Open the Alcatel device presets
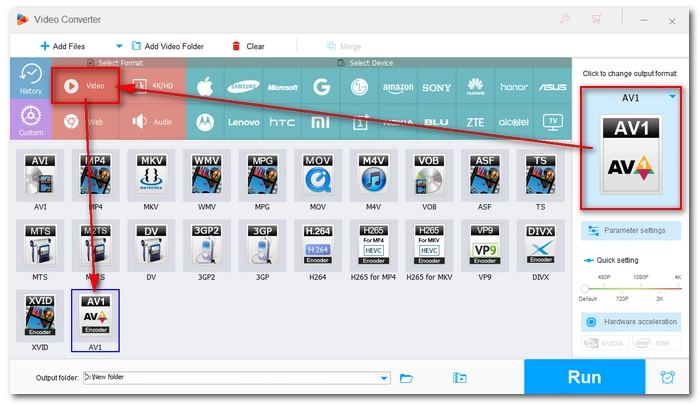The width and height of the screenshot is (700, 405). click(x=514, y=122)
